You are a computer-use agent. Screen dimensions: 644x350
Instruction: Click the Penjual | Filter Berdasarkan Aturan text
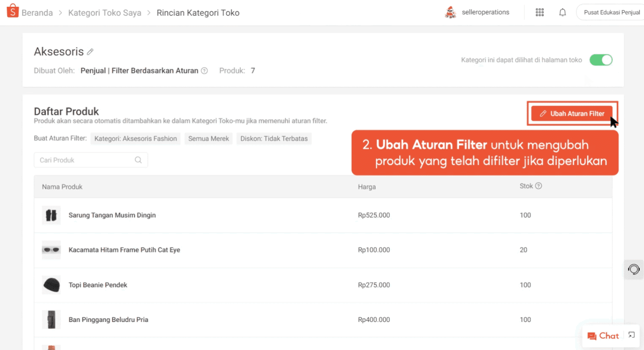(140, 71)
